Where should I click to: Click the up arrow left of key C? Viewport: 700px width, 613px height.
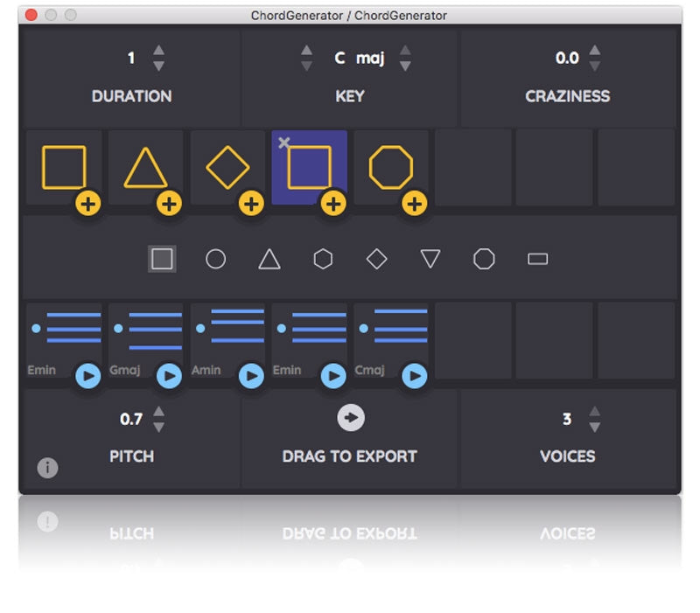[x=306, y=50]
